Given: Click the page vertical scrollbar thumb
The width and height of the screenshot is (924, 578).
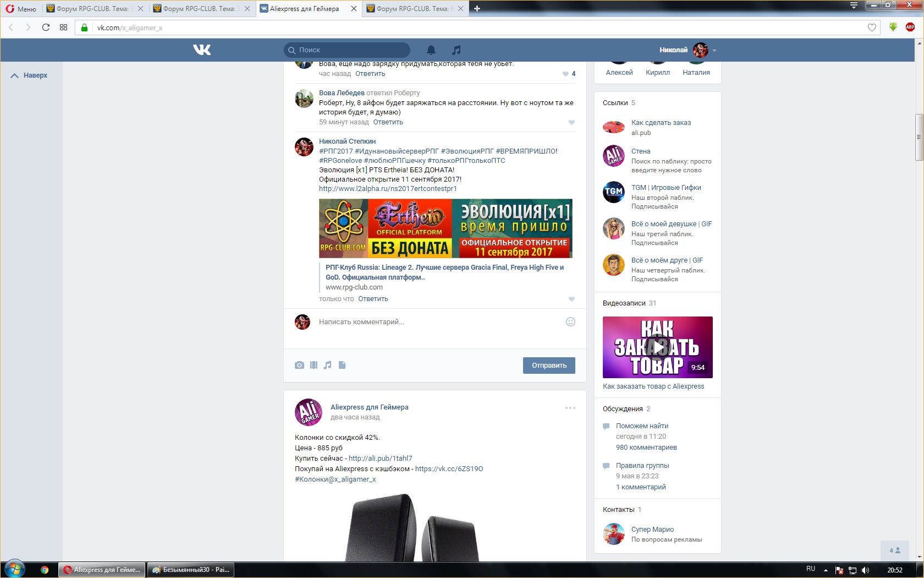Looking at the screenshot, I should point(919,137).
